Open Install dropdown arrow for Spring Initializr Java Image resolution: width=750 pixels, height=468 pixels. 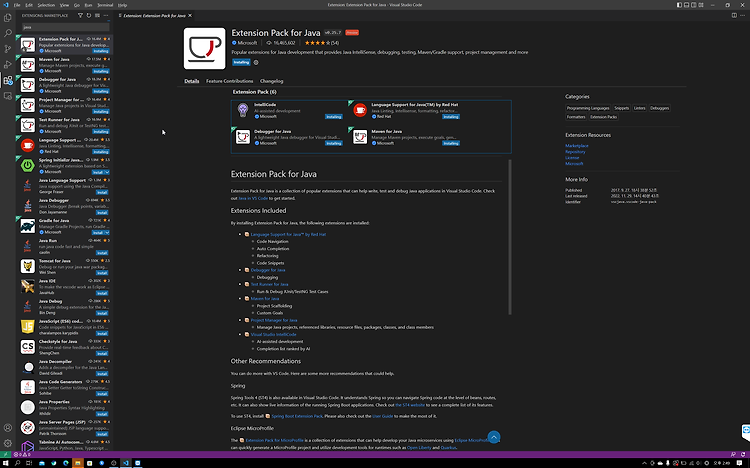[107, 172]
